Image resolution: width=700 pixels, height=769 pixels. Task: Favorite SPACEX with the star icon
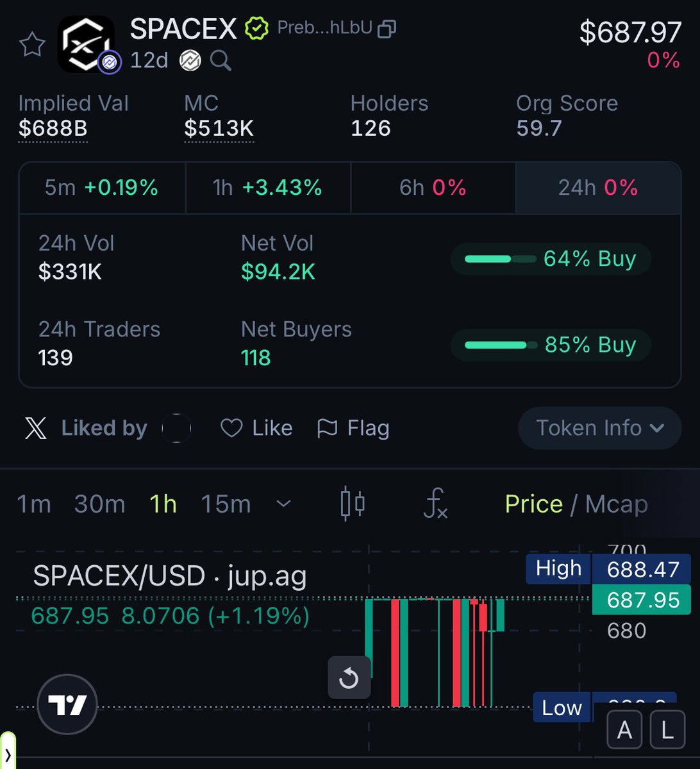coord(32,45)
